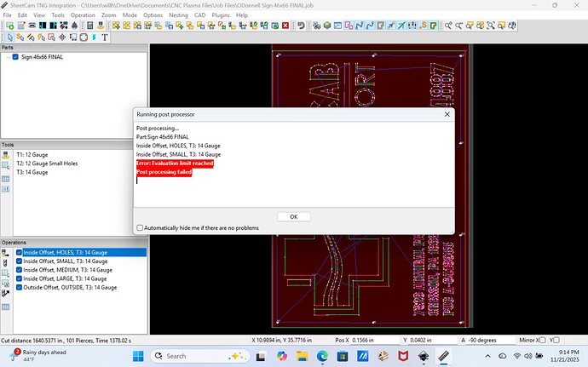Toggle the Outside Offset, OUTSIDE operation checkbox

[x=20, y=287]
